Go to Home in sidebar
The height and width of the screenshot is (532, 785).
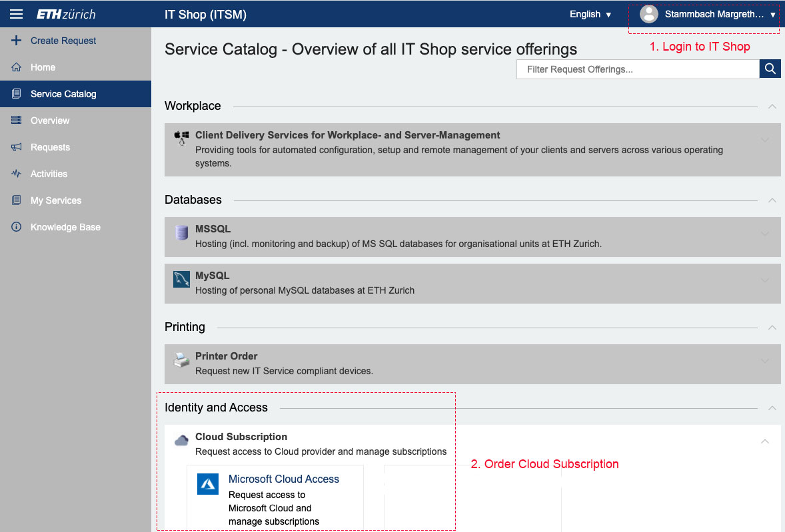point(75,67)
